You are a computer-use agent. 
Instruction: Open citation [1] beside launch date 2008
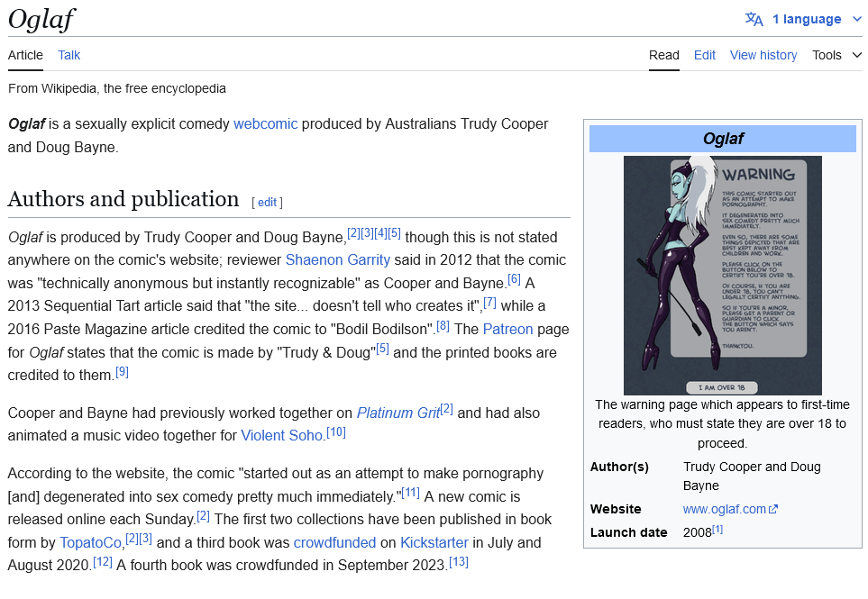[717, 530]
